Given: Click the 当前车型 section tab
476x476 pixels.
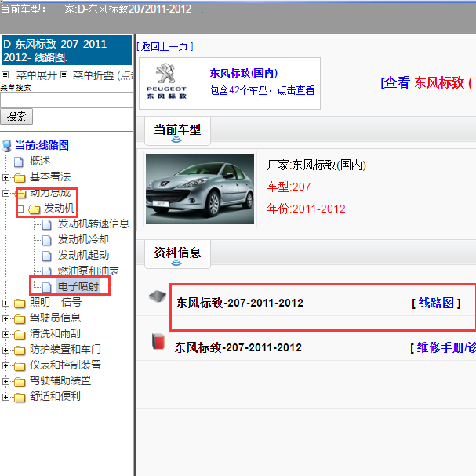Looking at the screenshot, I should [177, 131].
